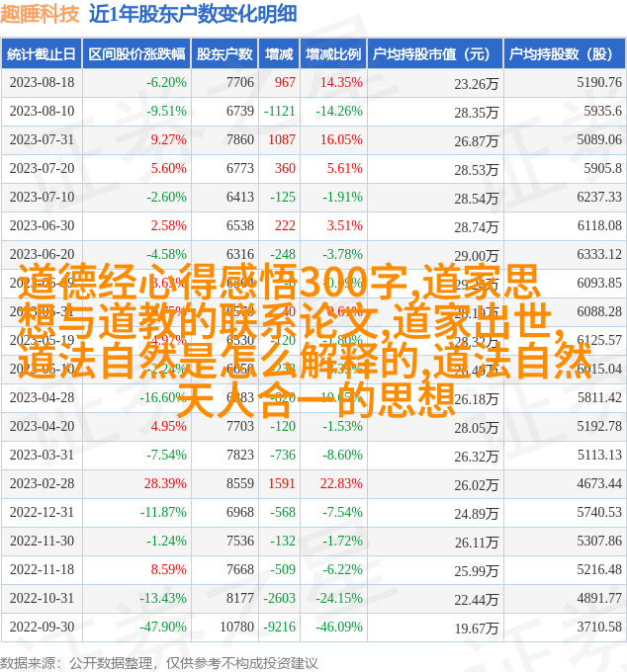Click the 趣睡科技 company name in title
This screenshot has width=627, height=672.
(40, 14)
